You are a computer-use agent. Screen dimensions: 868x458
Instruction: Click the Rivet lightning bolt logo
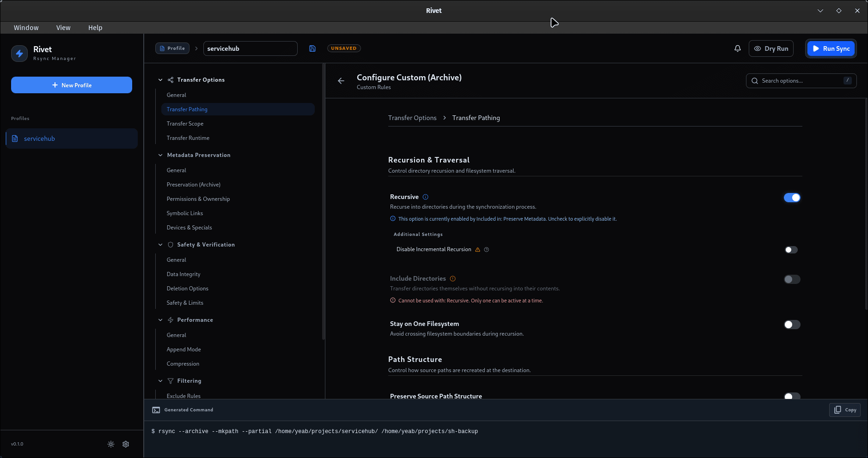coord(19,54)
